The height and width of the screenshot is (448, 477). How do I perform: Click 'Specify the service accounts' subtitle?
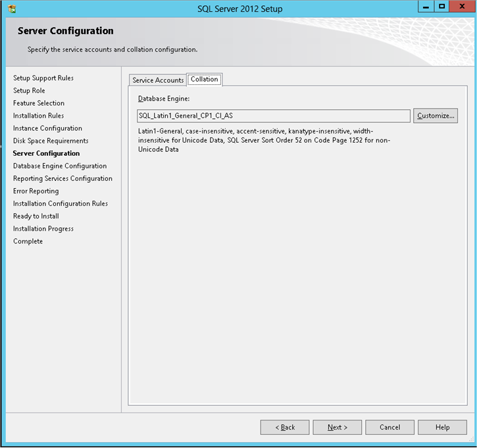113,49
